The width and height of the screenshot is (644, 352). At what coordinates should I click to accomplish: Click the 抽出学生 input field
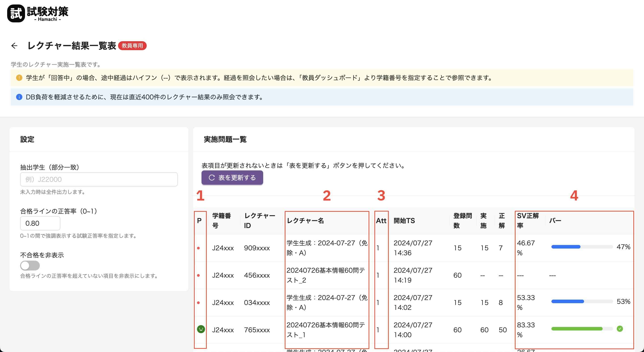coord(99,179)
